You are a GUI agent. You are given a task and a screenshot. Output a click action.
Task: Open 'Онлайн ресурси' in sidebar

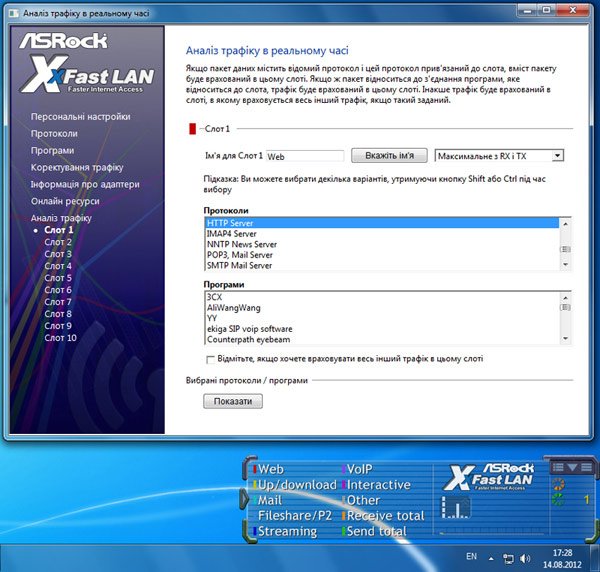click(x=65, y=201)
